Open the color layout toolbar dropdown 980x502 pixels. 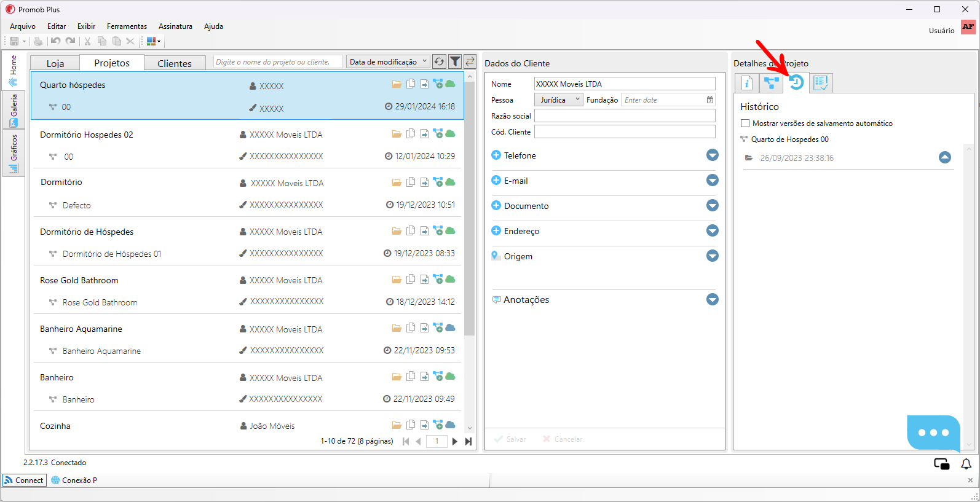point(154,41)
